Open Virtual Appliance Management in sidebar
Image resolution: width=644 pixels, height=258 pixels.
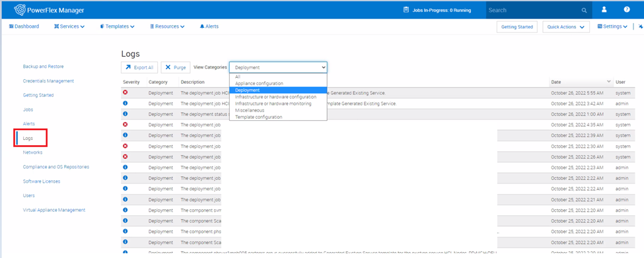tap(54, 210)
